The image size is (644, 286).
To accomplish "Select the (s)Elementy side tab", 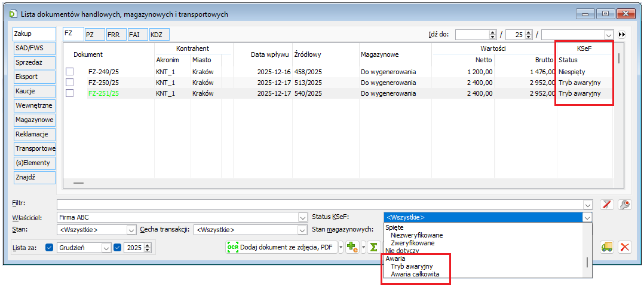I will (34, 163).
